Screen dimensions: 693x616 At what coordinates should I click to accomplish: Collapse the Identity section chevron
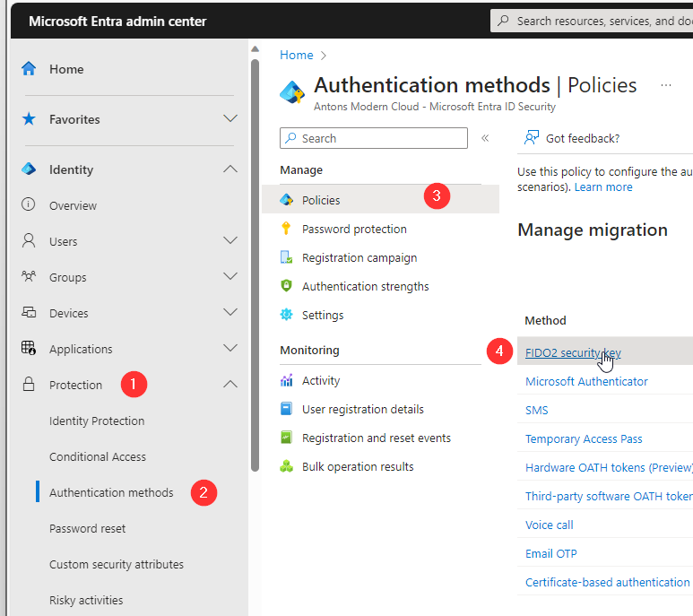230,169
